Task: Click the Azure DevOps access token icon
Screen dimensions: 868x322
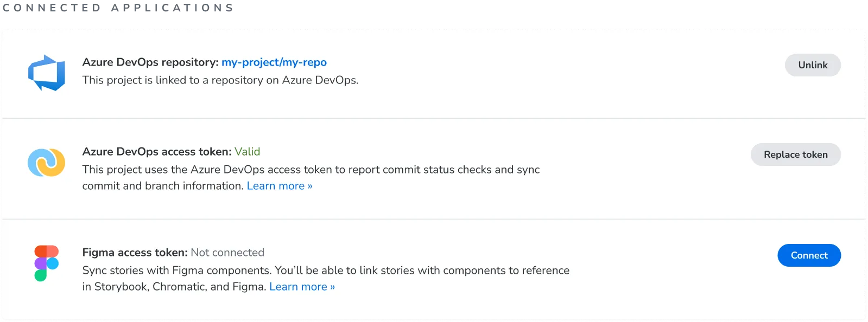Action: click(47, 163)
